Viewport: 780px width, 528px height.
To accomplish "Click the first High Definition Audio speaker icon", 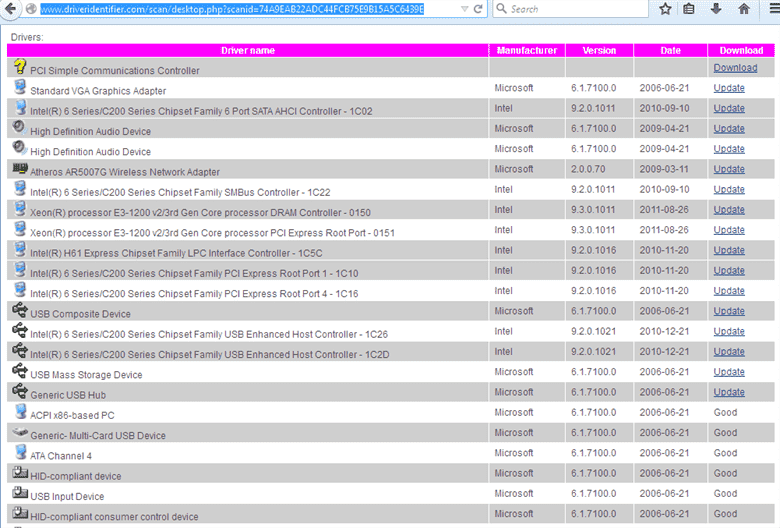I will (19, 127).
